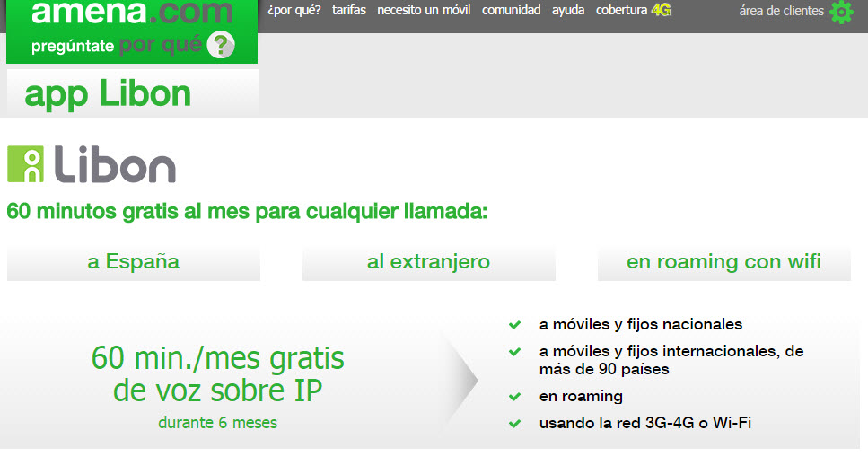Viewport: 868px width, 474px height.
Task: Open área de clientes link
Action: [781, 11]
